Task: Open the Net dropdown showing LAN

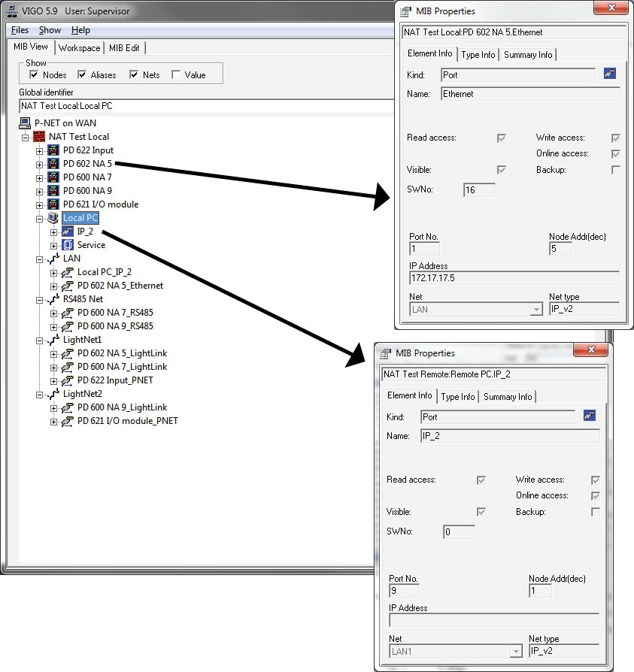Action: coord(536,309)
